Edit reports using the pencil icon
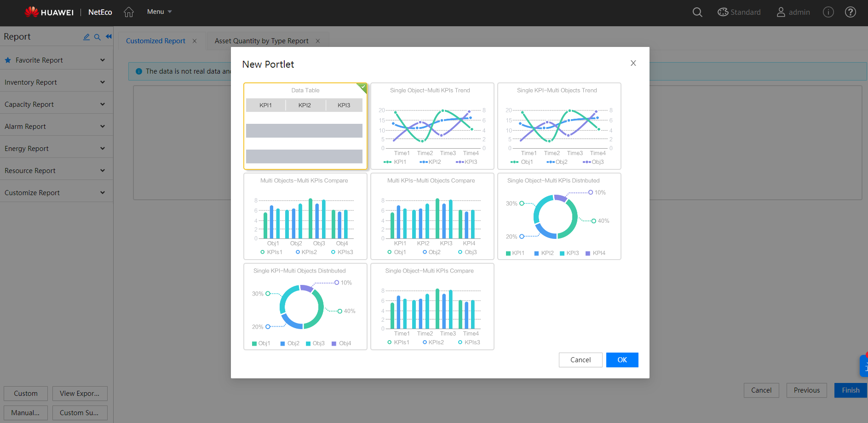The image size is (868, 423). (x=86, y=36)
